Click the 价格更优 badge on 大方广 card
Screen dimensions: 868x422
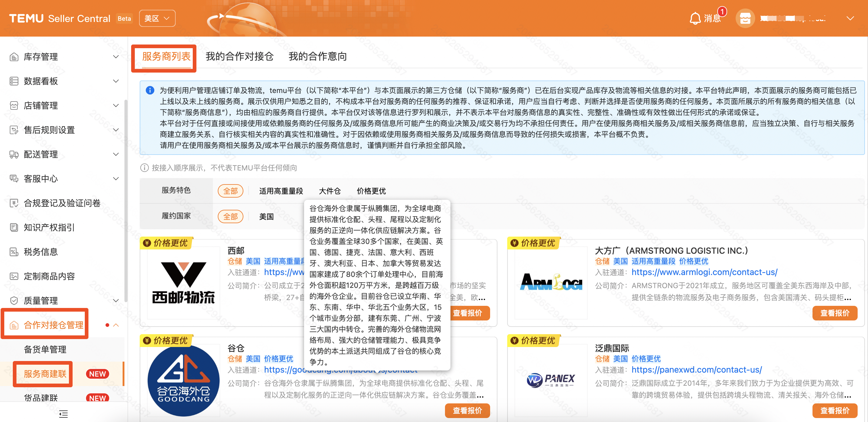tap(534, 243)
